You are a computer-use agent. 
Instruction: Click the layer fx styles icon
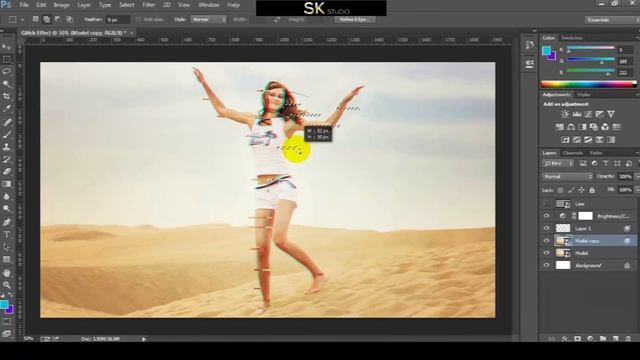click(565, 338)
